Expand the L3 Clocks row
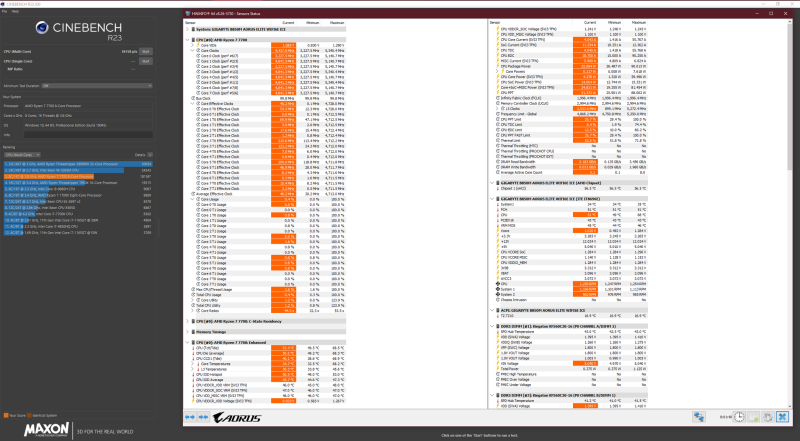The image size is (800, 441). click(x=497, y=109)
